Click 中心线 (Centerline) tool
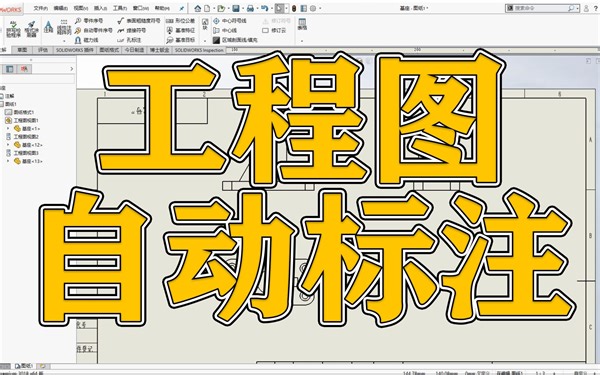600x375 pixels. (x=225, y=30)
